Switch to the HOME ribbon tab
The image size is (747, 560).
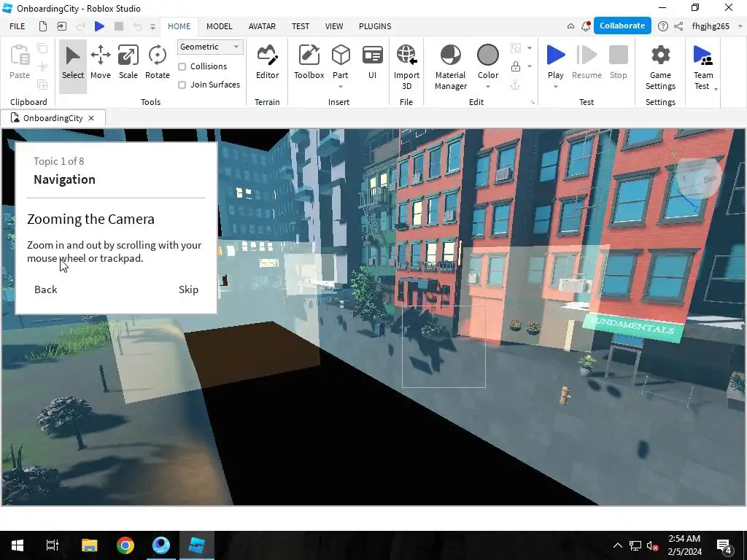pyautogui.click(x=179, y=26)
